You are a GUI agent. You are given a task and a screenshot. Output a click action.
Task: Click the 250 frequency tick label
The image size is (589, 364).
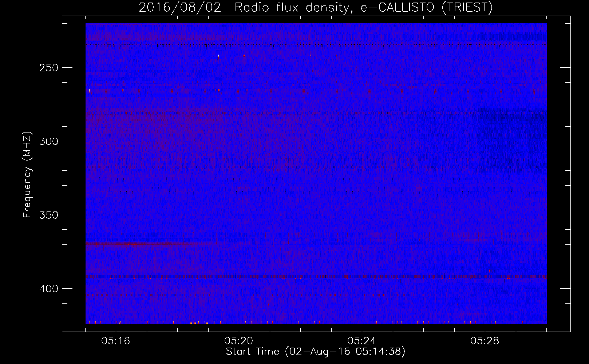click(x=49, y=68)
